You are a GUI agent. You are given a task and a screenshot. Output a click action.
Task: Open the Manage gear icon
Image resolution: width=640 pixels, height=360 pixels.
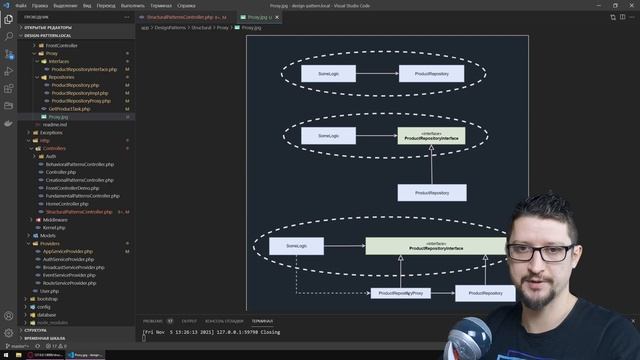(9, 333)
